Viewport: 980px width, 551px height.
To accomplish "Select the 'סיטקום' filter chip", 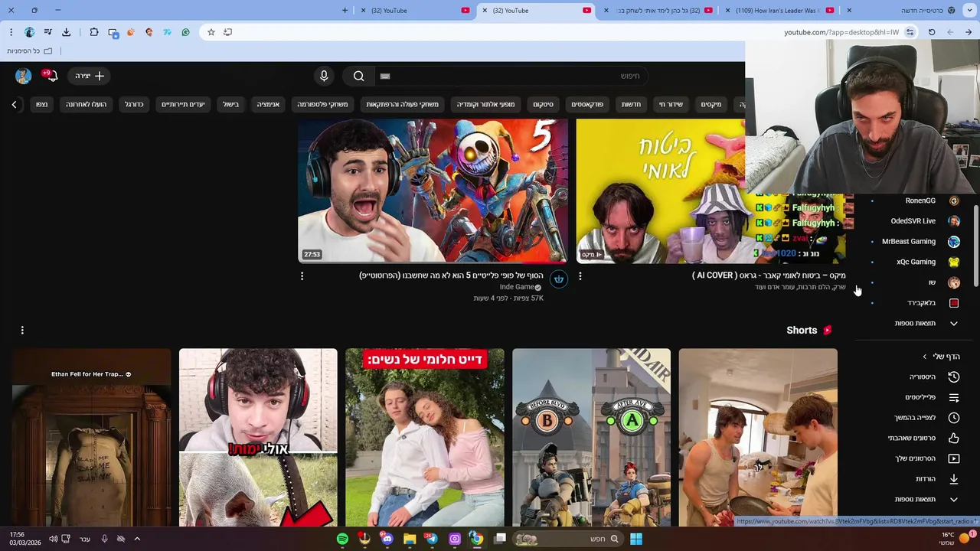I will [543, 104].
